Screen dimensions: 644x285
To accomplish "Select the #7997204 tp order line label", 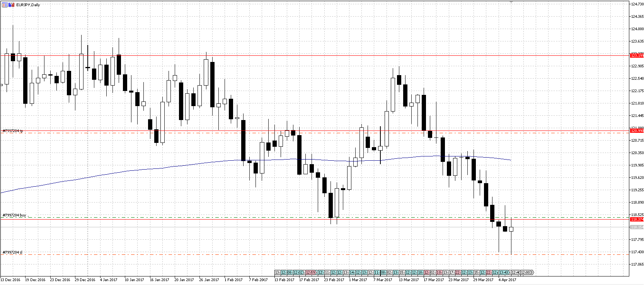I will click(13, 131).
